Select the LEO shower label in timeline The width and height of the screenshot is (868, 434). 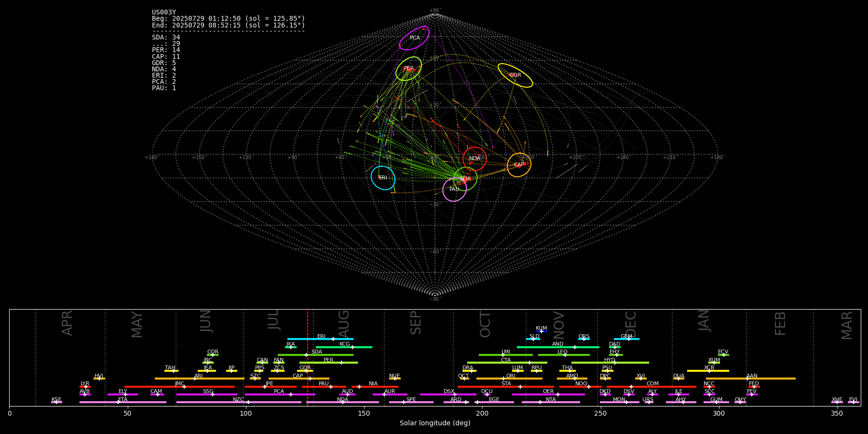(x=562, y=352)
